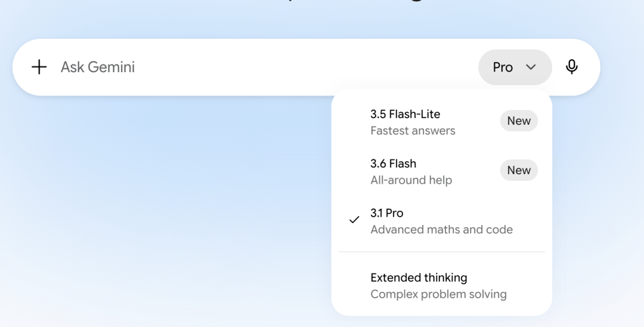Click the New badge on 3.6 Flash
The height and width of the screenshot is (327, 644).
pos(519,170)
